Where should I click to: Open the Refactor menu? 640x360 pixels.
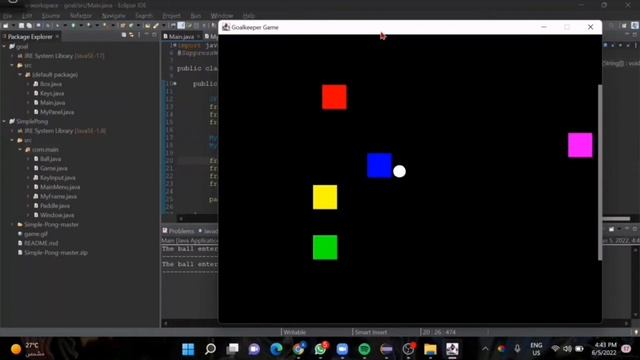tap(81, 16)
